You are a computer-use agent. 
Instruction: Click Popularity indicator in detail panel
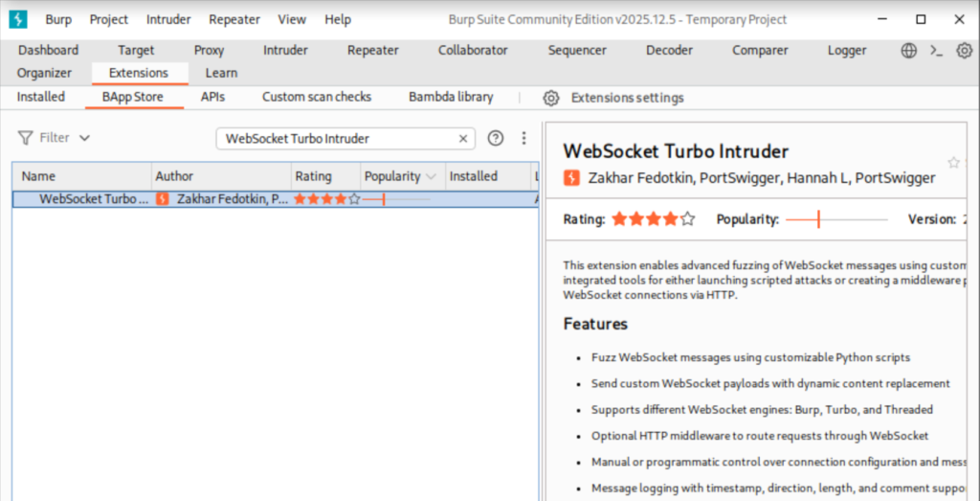pos(836,219)
